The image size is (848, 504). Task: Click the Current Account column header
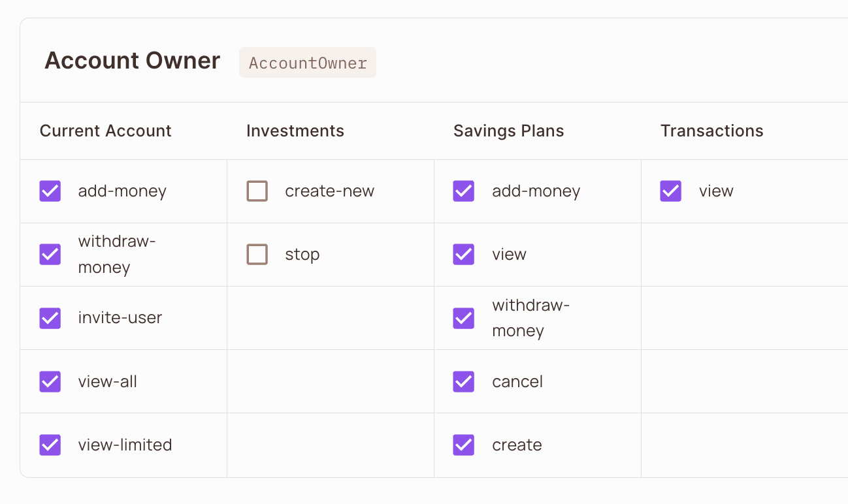(x=106, y=131)
